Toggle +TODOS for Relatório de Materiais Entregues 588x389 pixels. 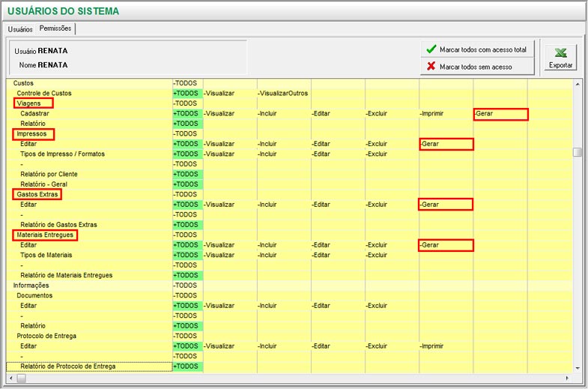[187, 276]
